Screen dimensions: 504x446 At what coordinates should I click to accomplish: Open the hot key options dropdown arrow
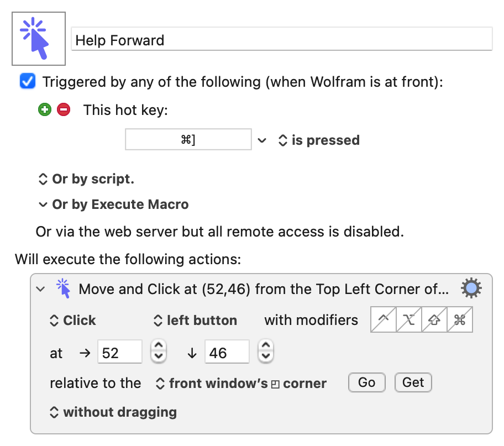coord(262,140)
